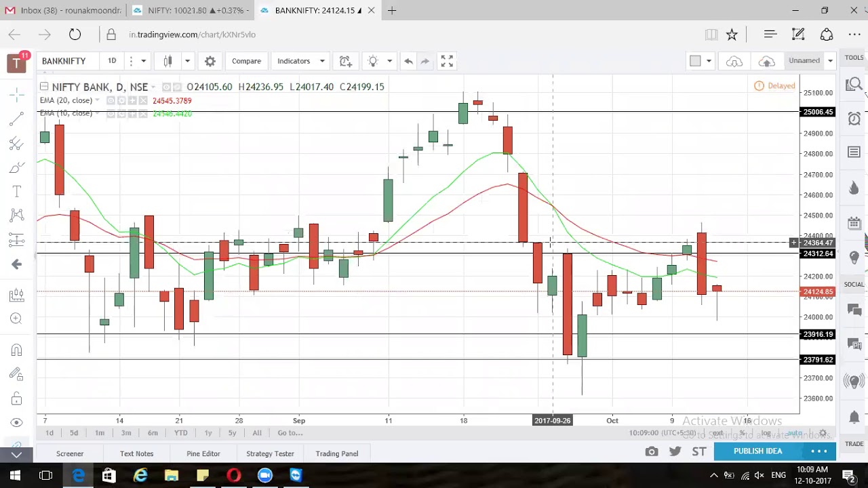Load chart layout from cloud

[x=734, y=61]
